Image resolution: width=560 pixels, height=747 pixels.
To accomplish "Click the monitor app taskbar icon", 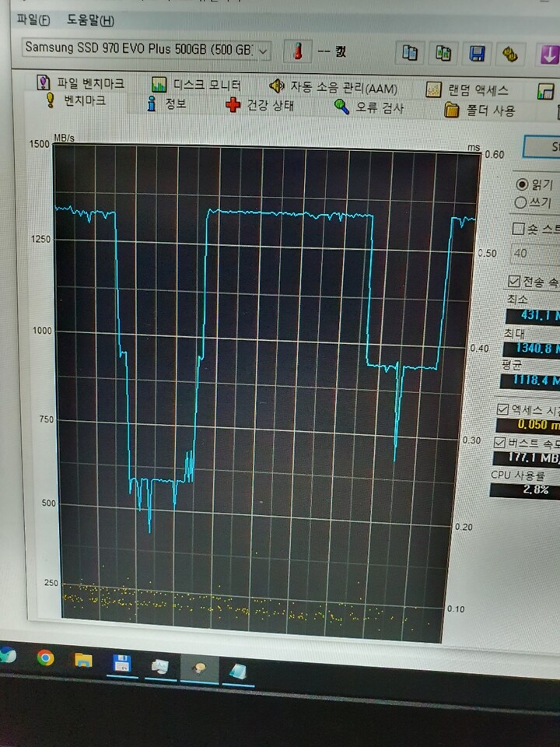I will tap(160, 666).
